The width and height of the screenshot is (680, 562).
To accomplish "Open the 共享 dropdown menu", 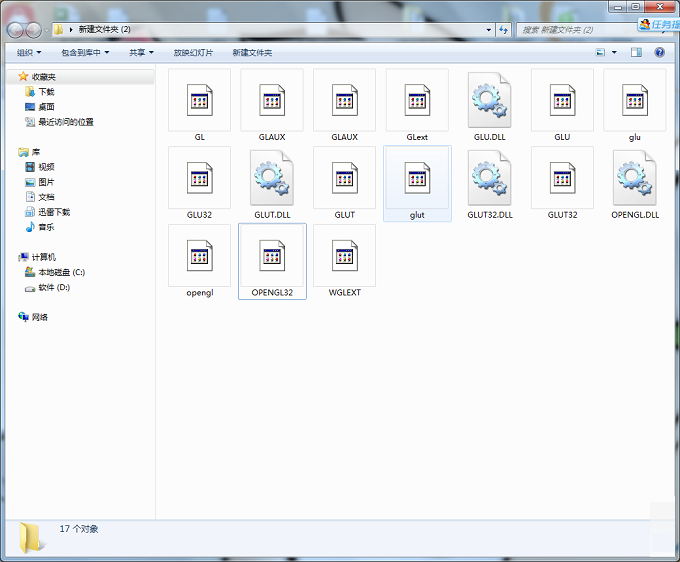I will pyautogui.click(x=141, y=52).
